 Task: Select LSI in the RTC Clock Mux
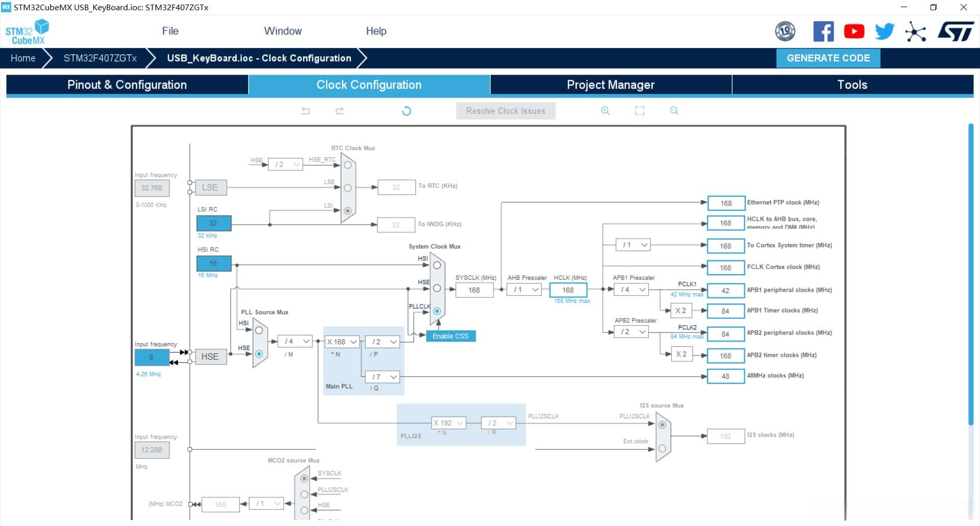[348, 211]
